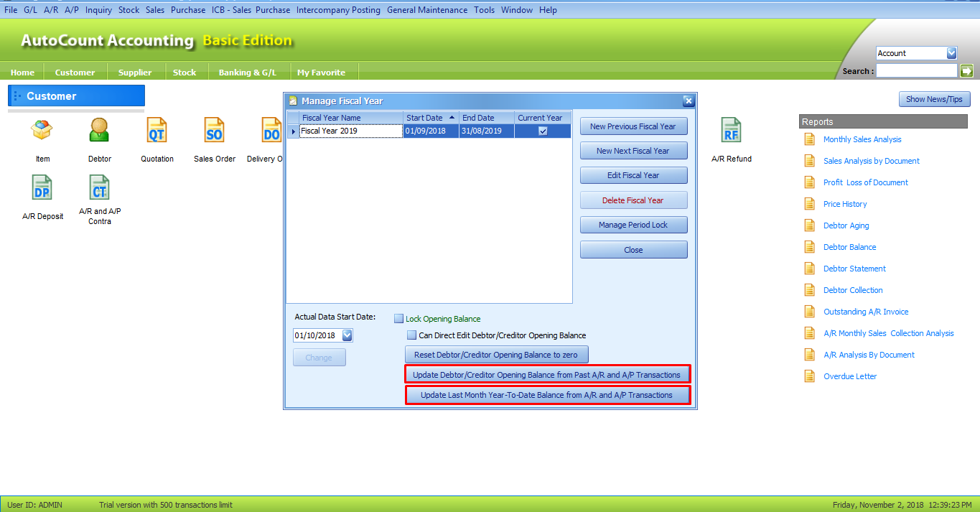Click Update Last Month Year-To-Date Balance button

547,395
